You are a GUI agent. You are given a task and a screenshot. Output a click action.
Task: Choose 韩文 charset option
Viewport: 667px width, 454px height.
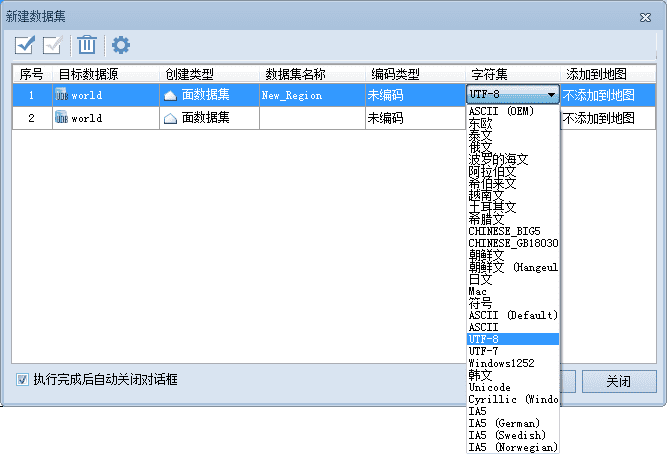513,375
